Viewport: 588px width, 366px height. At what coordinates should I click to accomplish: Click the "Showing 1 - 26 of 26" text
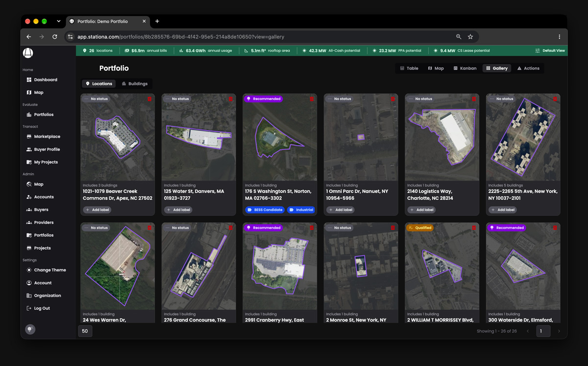(497, 331)
